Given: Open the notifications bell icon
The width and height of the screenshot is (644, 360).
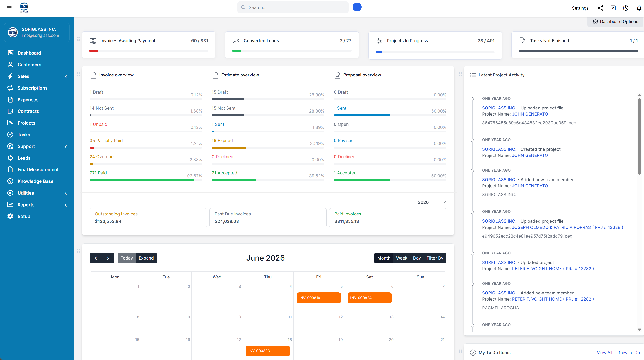Looking at the screenshot, I should pyautogui.click(x=639, y=8).
